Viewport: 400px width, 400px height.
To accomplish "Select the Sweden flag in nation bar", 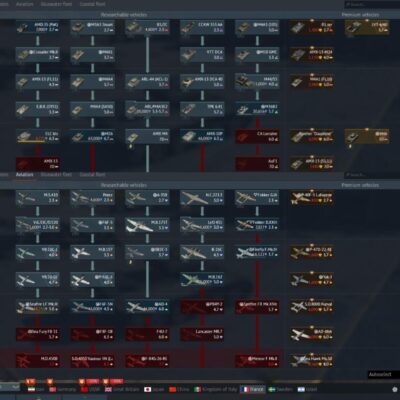I will 272,389.
